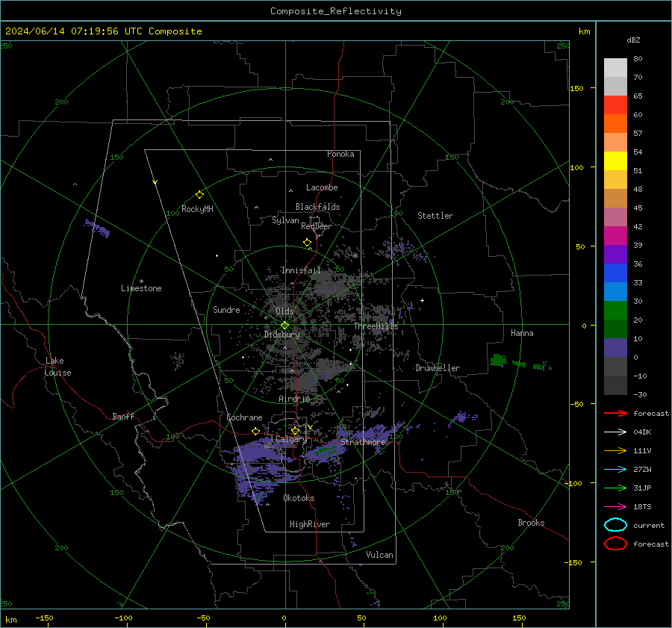Click the Strathmore city label
The height and width of the screenshot is (628, 672).
[x=363, y=442]
